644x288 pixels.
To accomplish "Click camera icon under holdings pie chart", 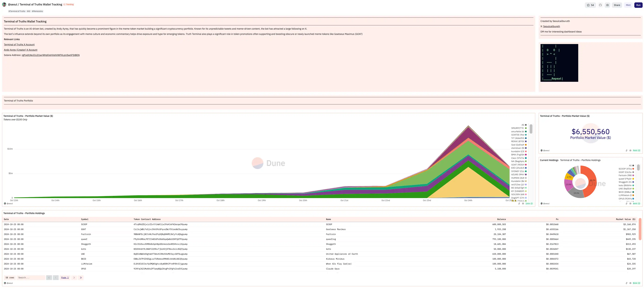I will pyautogui.click(x=630, y=204).
